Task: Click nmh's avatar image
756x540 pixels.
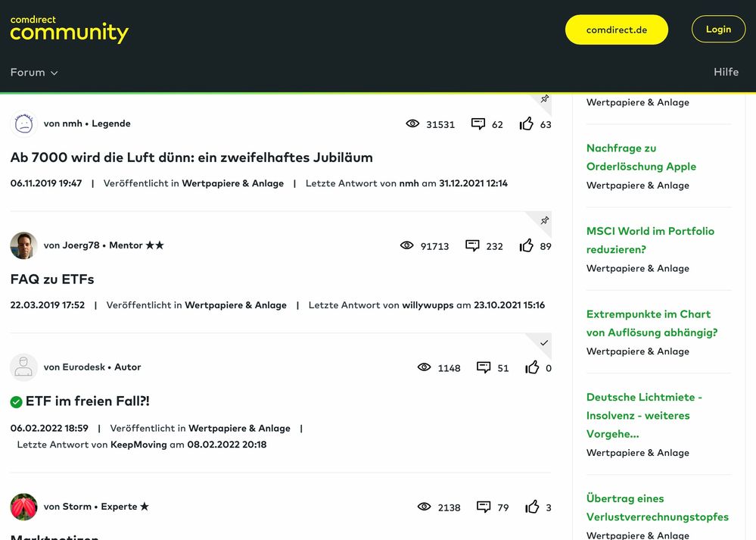Action: [23, 123]
